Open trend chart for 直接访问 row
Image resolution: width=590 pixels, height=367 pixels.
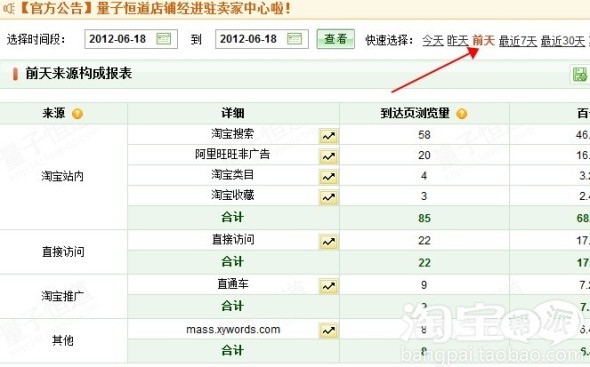click(328, 242)
